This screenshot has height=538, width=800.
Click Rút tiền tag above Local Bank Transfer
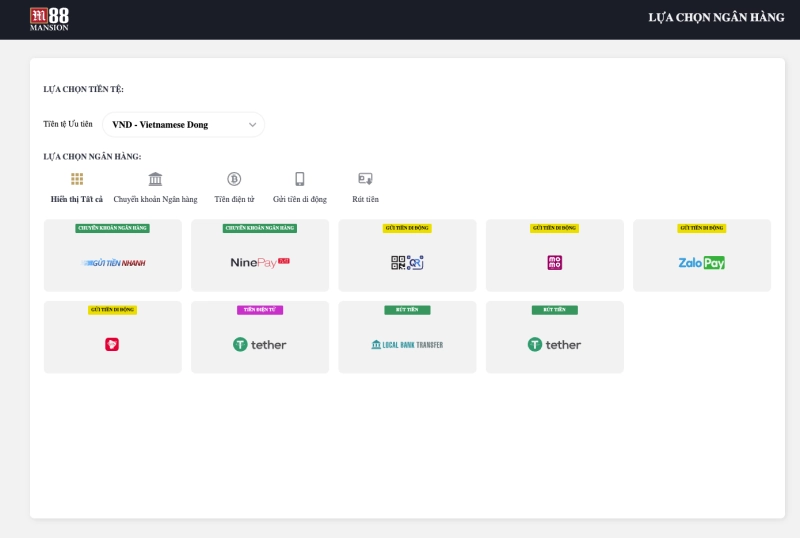click(407, 309)
